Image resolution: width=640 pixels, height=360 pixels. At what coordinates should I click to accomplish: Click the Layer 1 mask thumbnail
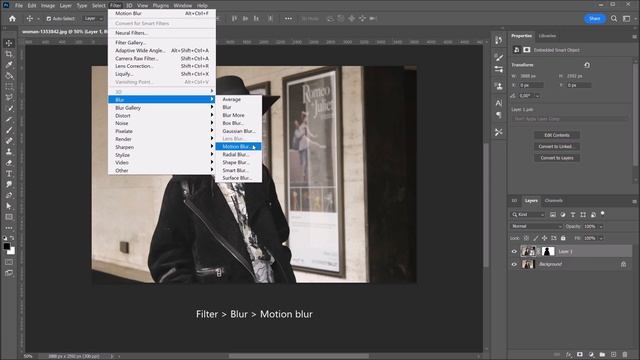click(x=548, y=251)
